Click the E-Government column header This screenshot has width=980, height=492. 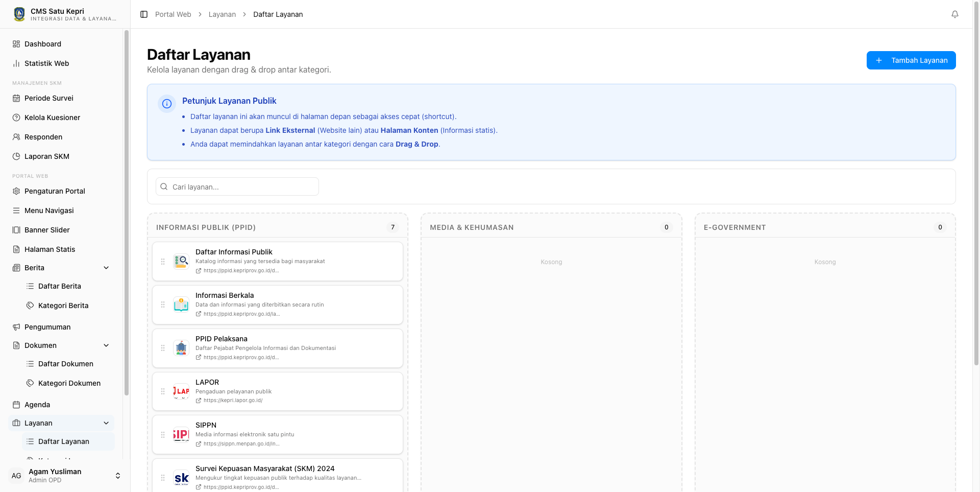coord(735,227)
